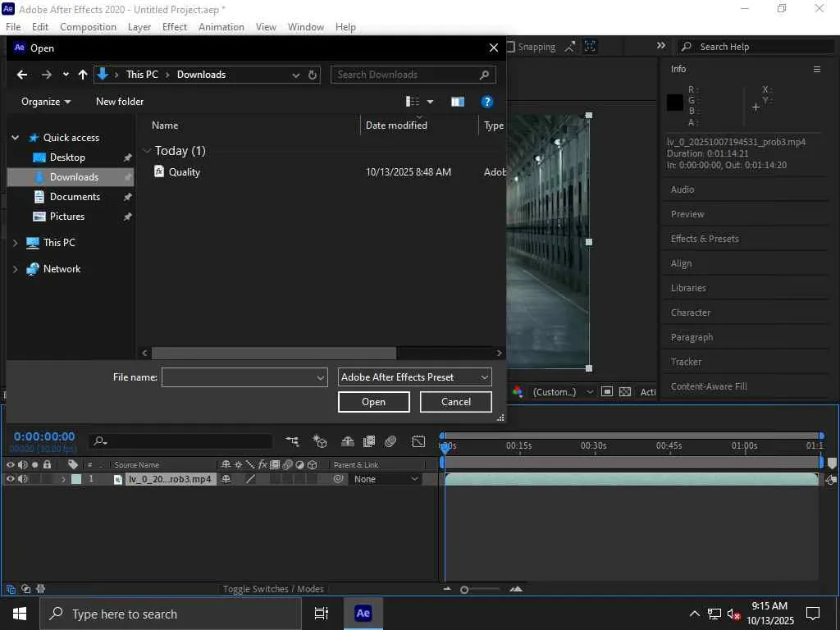Click the dialog Help question mark icon
The height and width of the screenshot is (630, 840).
[x=486, y=102]
